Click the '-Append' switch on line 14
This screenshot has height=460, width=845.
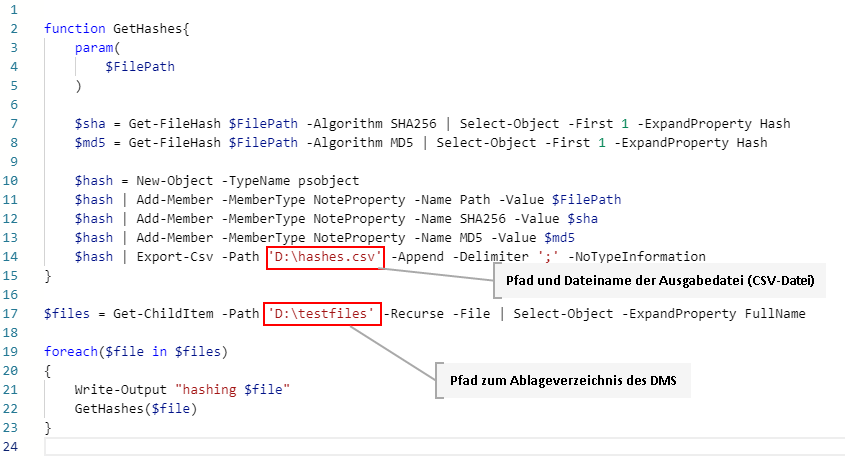coord(417,256)
